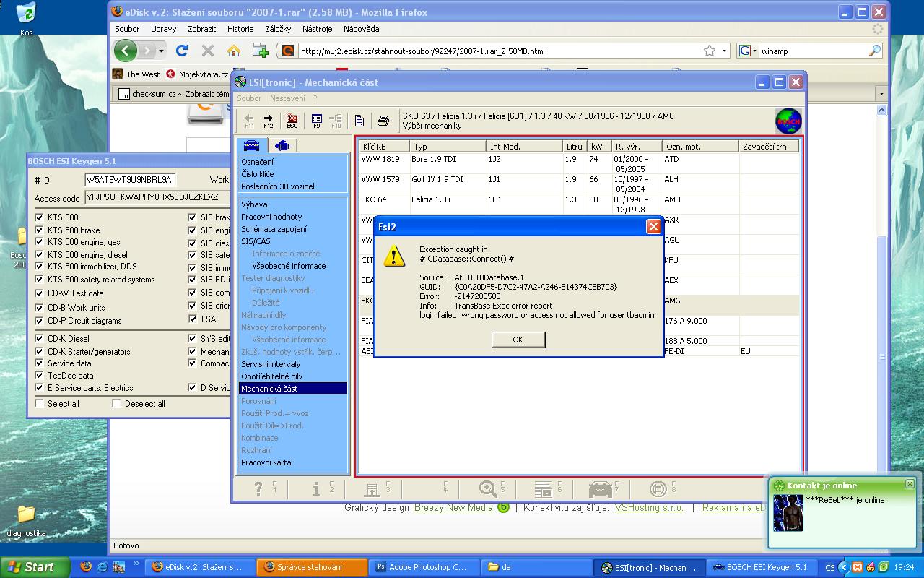This screenshot has height=578, width=924.
Task: Click OK in the Esi2 error dialog
Action: (518, 340)
